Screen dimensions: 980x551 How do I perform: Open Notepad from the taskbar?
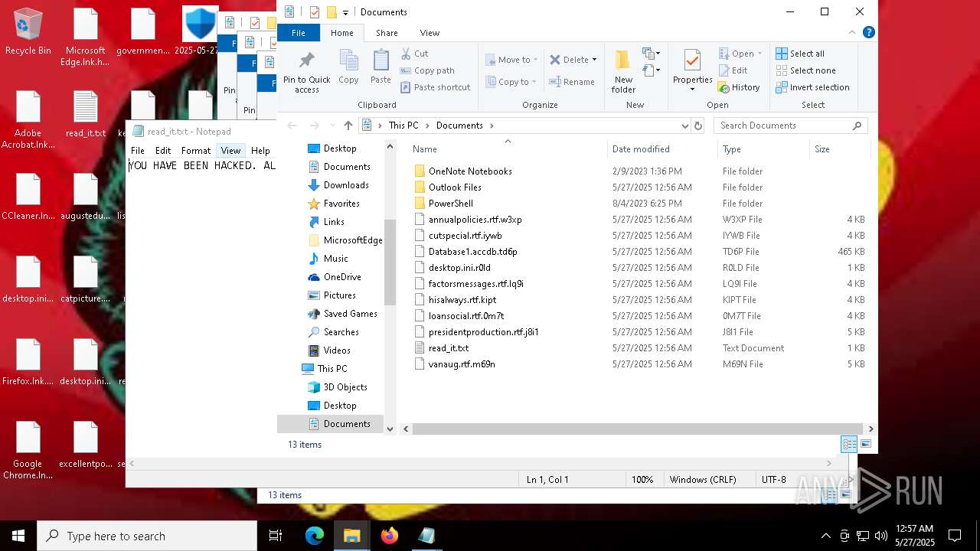426,536
